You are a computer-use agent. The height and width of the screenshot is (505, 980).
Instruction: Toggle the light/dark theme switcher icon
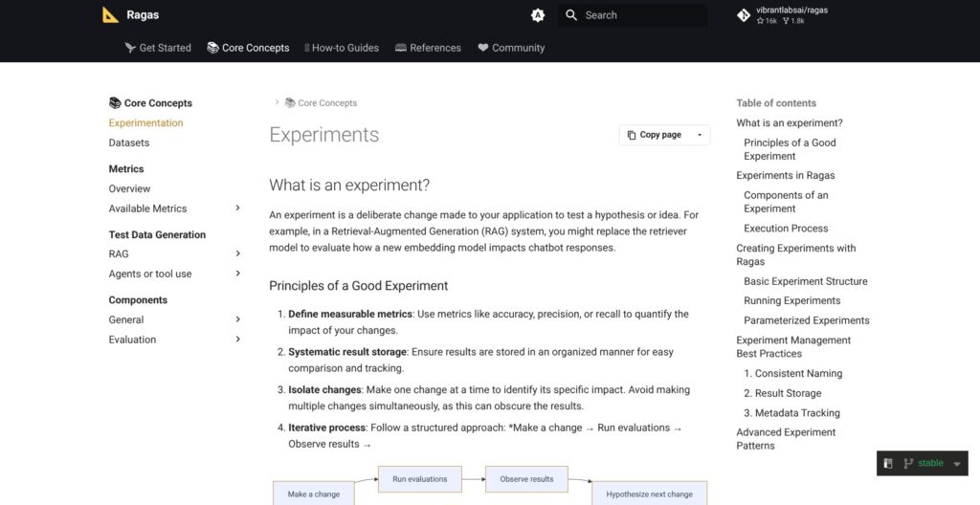[538, 15]
